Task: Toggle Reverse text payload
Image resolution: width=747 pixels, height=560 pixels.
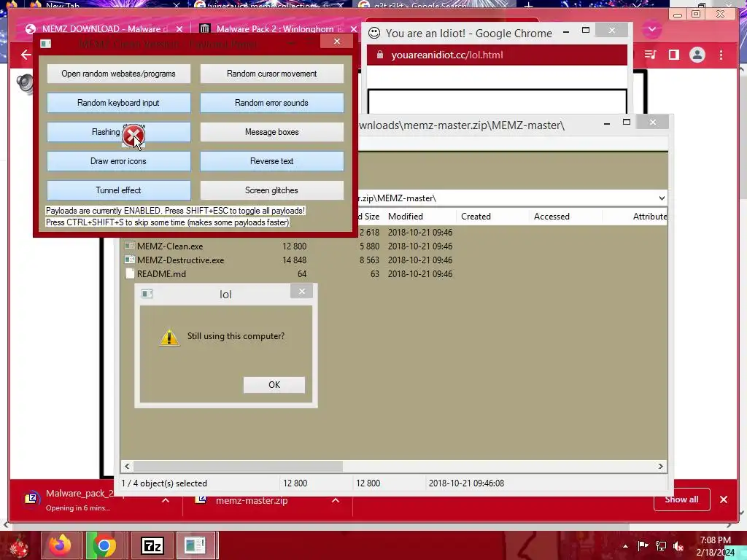Action: pyautogui.click(x=271, y=161)
